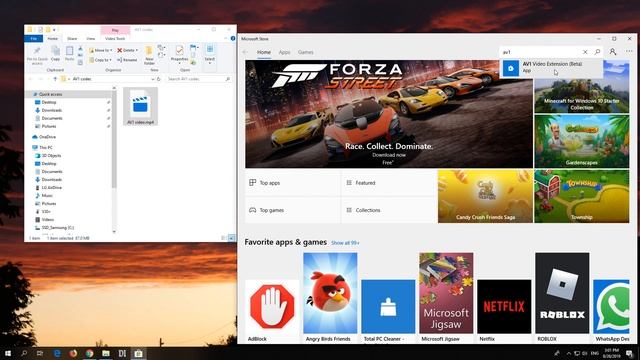Image resolution: width=640 pixels, height=360 pixels.
Task: Select Downloads under Quick access
Action: [51, 110]
